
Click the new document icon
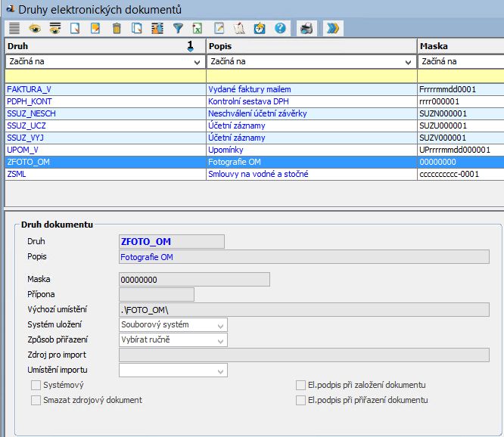pyautogui.click(x=75, y=29)
